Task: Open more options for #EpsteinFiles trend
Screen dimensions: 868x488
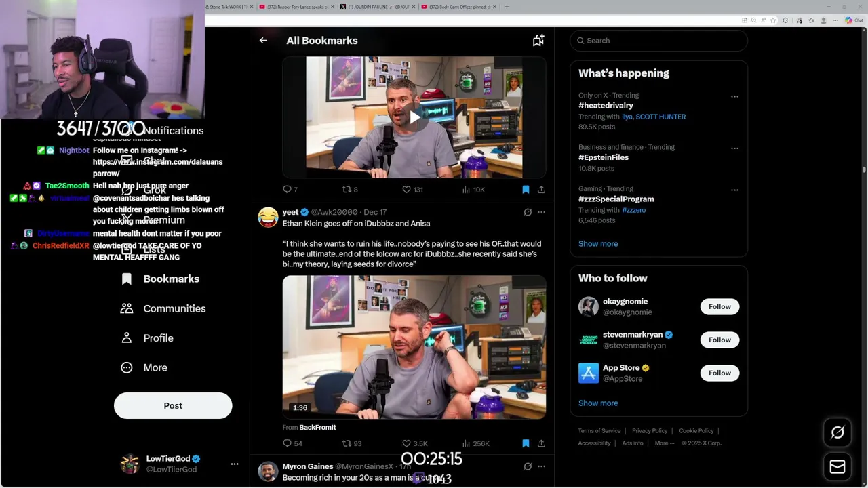Action: [x=734, y=148]
